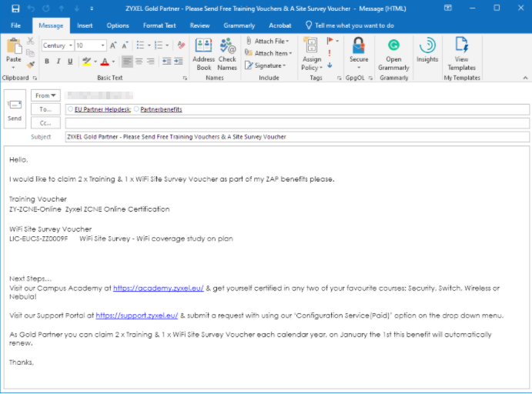The width and height of the screenshot is (532, 394).
Task: Select the Format Painter brush
Action: tap(31, 65)
